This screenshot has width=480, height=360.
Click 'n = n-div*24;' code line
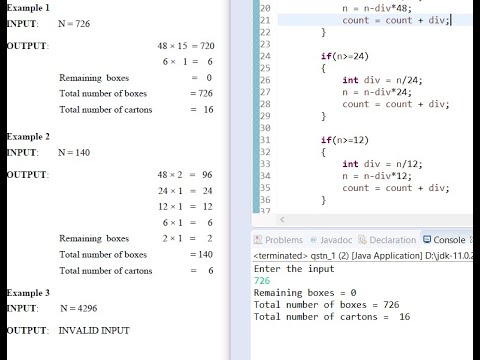point(377,92)
